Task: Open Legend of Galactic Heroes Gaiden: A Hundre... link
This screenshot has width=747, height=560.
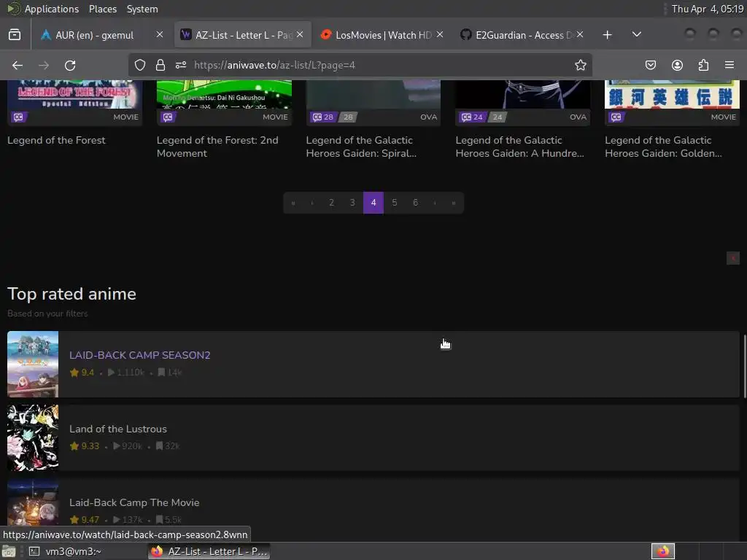Action: click(x=519, y=147)
